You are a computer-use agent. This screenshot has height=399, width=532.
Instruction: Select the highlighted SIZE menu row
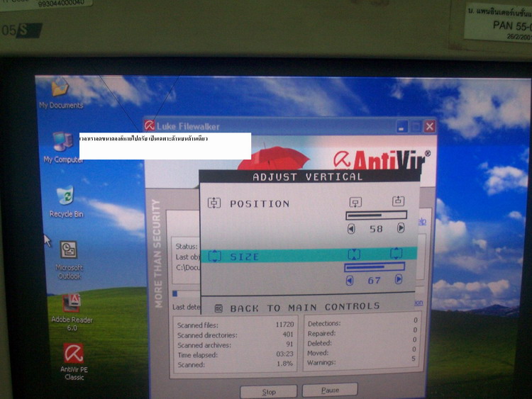point(309,255)
